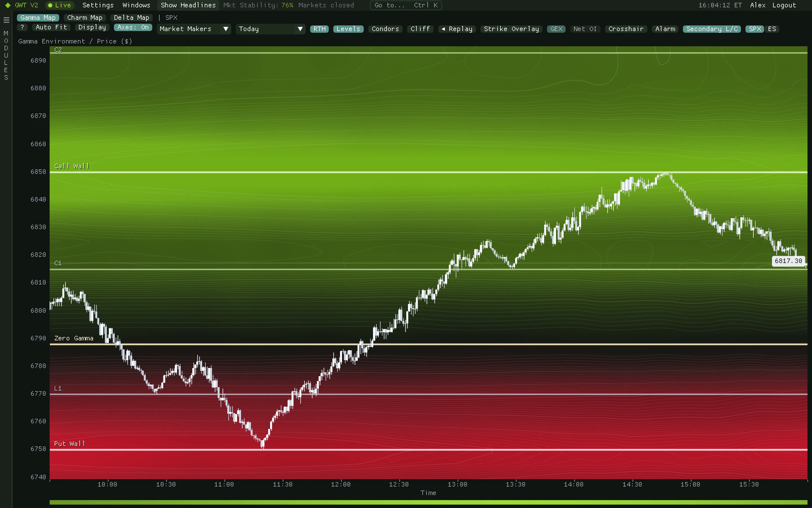Switch to the Charm Map tab

coord(85,18)
